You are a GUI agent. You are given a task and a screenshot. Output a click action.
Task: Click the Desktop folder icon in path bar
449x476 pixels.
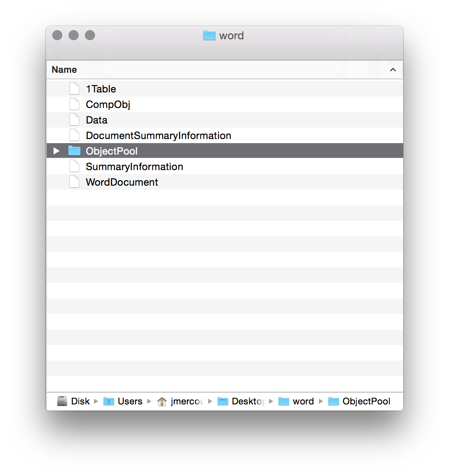tap(223, 401)
